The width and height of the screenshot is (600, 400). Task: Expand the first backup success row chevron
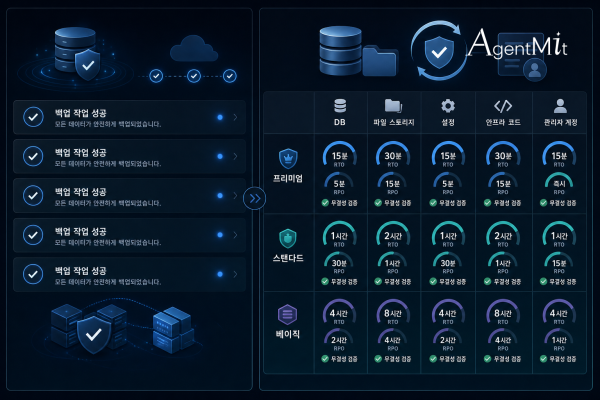click(x=235, y=117)
